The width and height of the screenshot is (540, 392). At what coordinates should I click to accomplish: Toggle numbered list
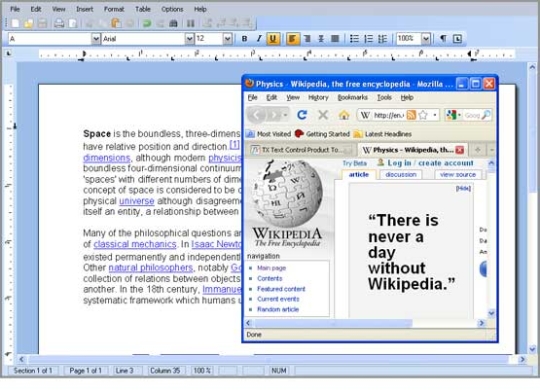[x=368, y=39]
